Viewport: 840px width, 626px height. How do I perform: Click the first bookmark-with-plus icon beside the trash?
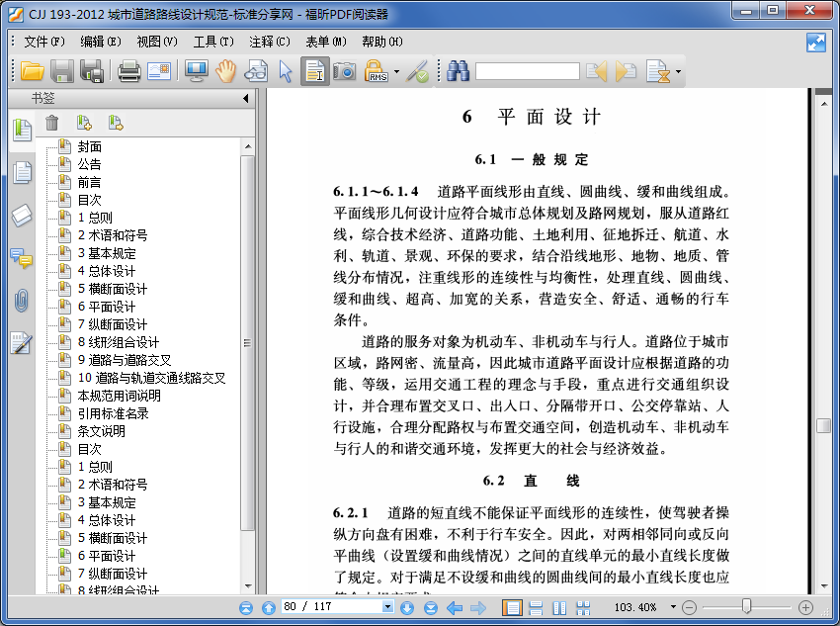coord(84,124)
